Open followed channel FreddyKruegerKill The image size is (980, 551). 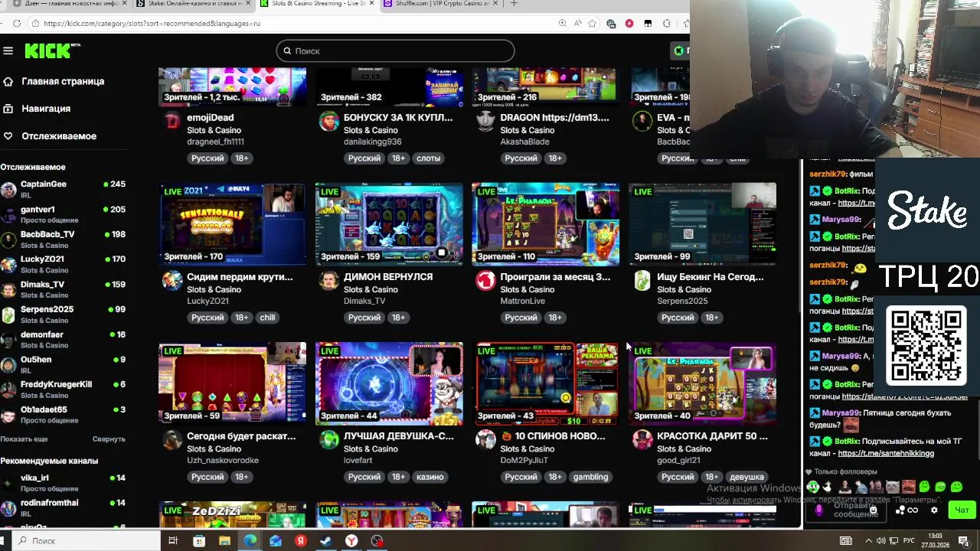click(63, 389)
